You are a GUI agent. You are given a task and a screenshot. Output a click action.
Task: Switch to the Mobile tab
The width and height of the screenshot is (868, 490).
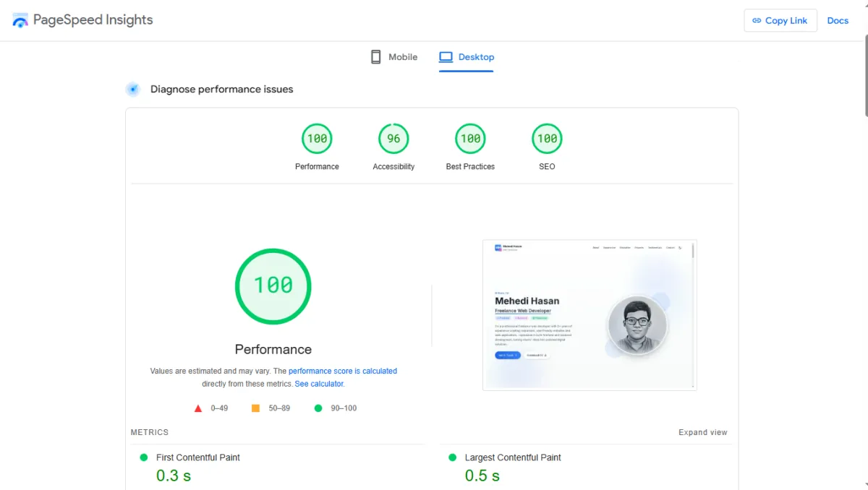click(394, 57)
